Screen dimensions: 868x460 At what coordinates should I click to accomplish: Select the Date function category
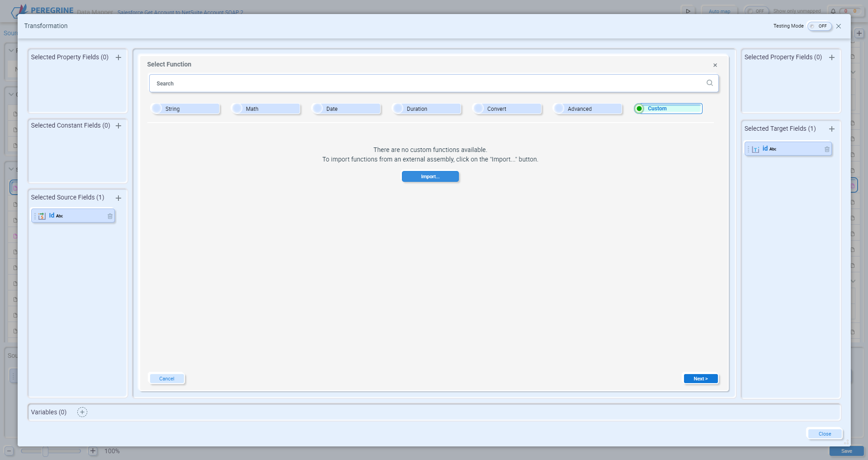click(346, 109)
